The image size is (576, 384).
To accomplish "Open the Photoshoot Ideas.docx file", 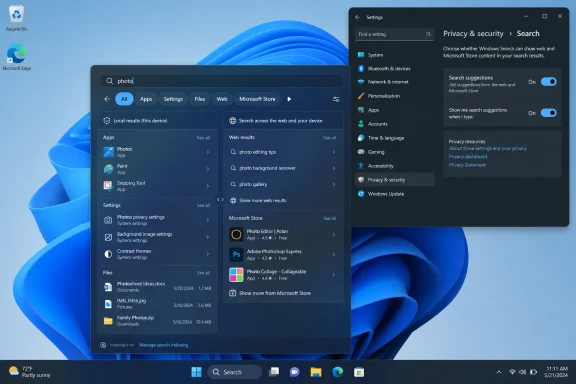I will pos(157,287).
